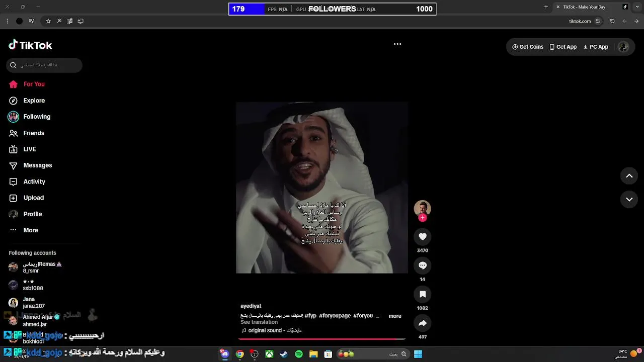Like the video with heart icon
Viewport: 644px width, 362px height.
click(423, 236)
